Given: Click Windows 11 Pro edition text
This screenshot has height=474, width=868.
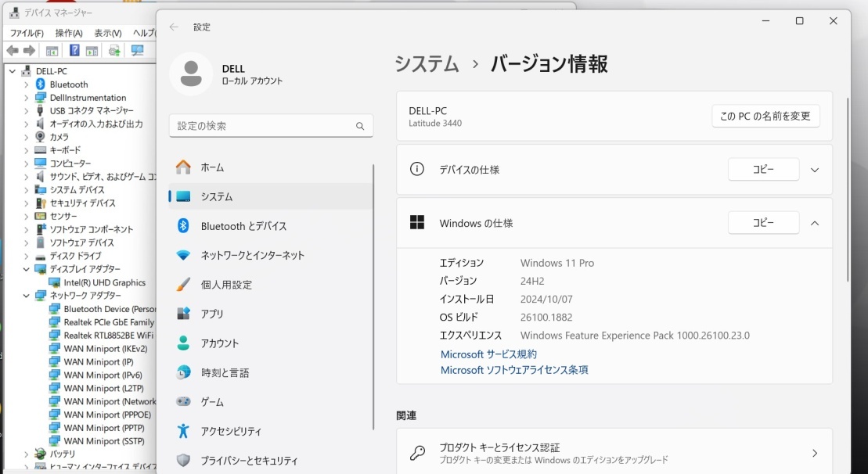Looking at the screenshot, I should pyautogui.click(x=557, y=264).
